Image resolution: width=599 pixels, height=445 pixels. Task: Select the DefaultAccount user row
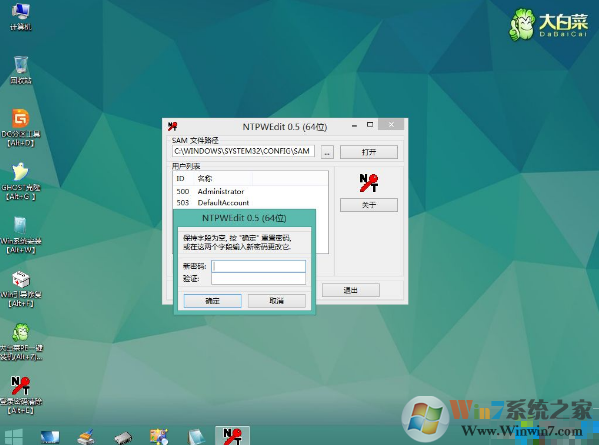coord(250,203)
